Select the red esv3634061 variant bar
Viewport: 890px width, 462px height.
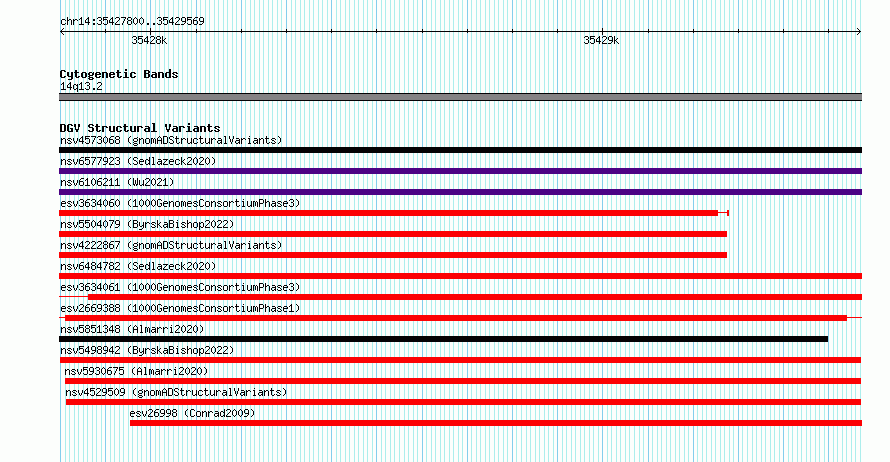coord(460,297)
